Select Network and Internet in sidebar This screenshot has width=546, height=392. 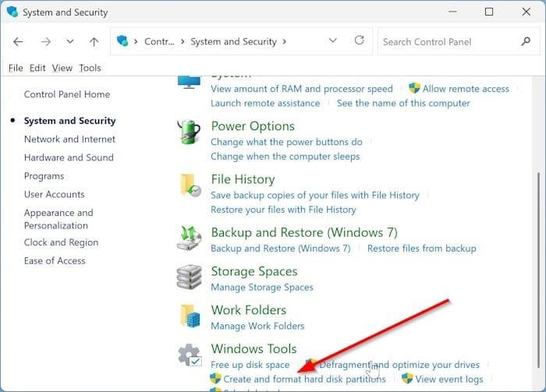tap(69, 139)
